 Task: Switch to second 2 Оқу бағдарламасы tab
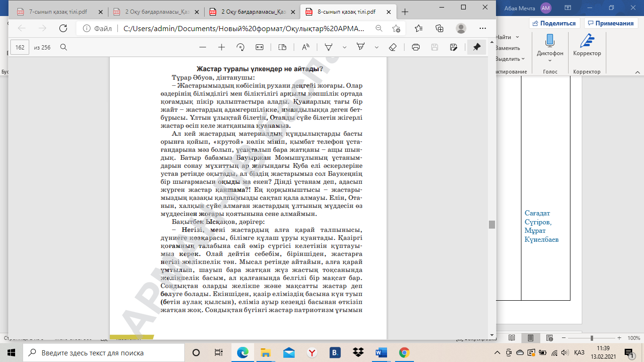click(x=252, y=12)
